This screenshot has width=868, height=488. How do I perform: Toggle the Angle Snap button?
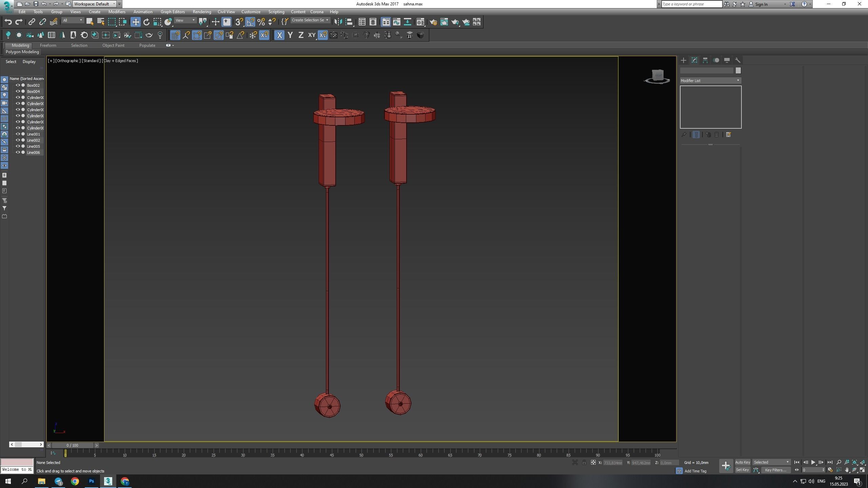point(250,22)
